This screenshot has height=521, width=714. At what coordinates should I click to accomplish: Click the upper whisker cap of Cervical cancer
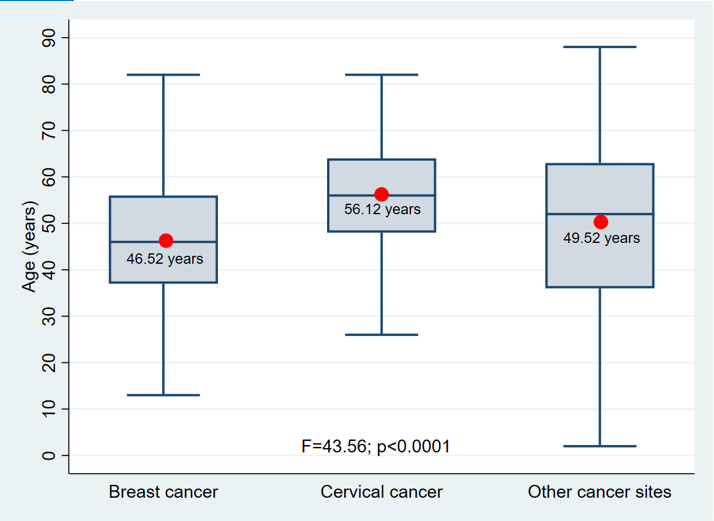coord(381,75)
